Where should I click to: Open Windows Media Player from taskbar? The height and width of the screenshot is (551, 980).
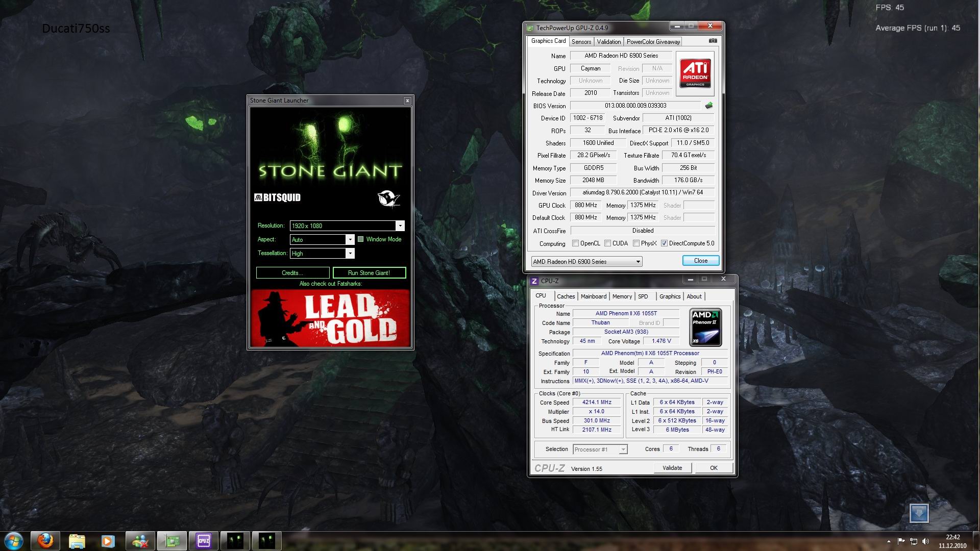coord(108,540)
